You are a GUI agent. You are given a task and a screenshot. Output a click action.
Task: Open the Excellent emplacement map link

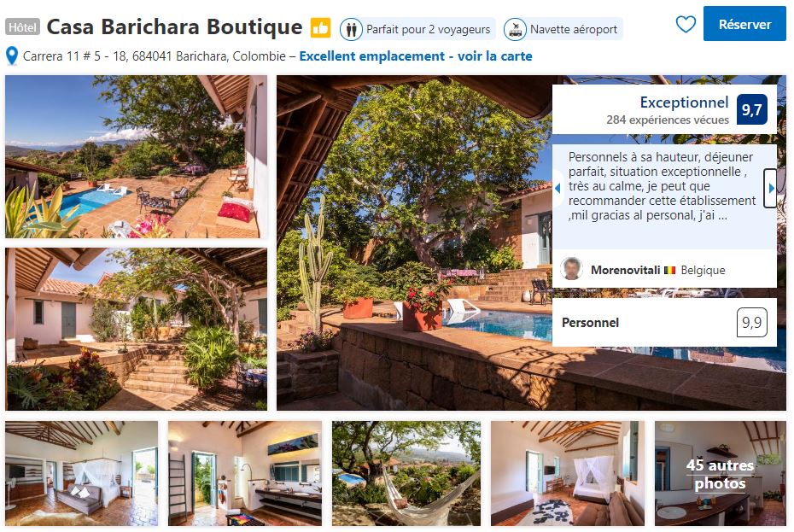tap(415, 56)
